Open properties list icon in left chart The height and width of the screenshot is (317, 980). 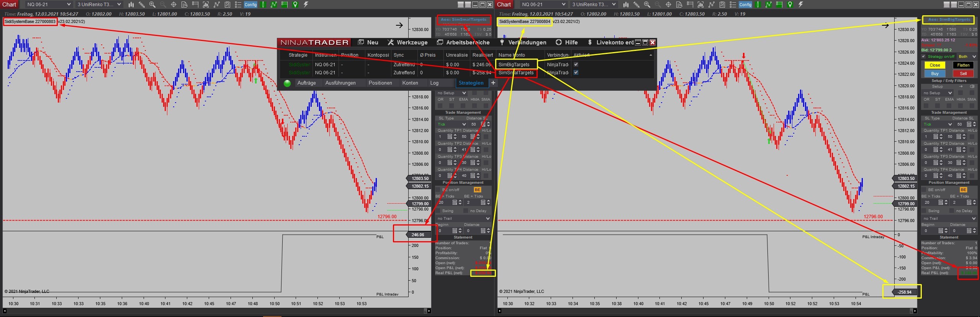[x=238, y=5]
